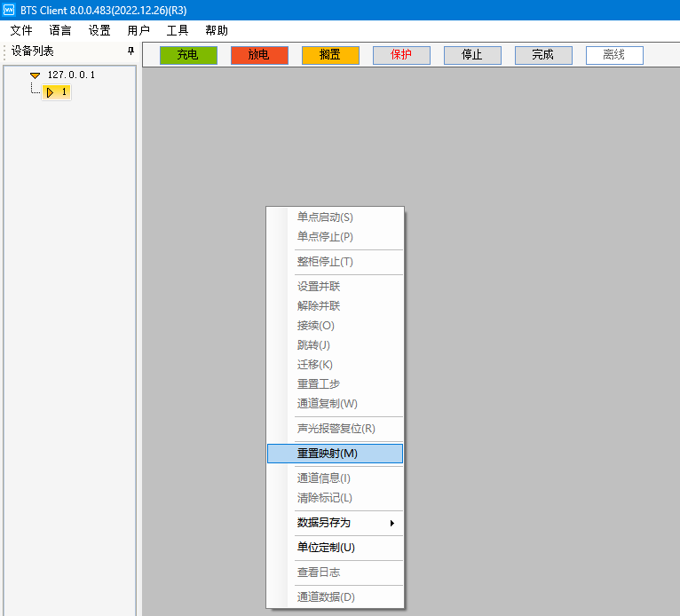Choose 重置工步 in the context menu
The image size is (680, 616).
335,384
